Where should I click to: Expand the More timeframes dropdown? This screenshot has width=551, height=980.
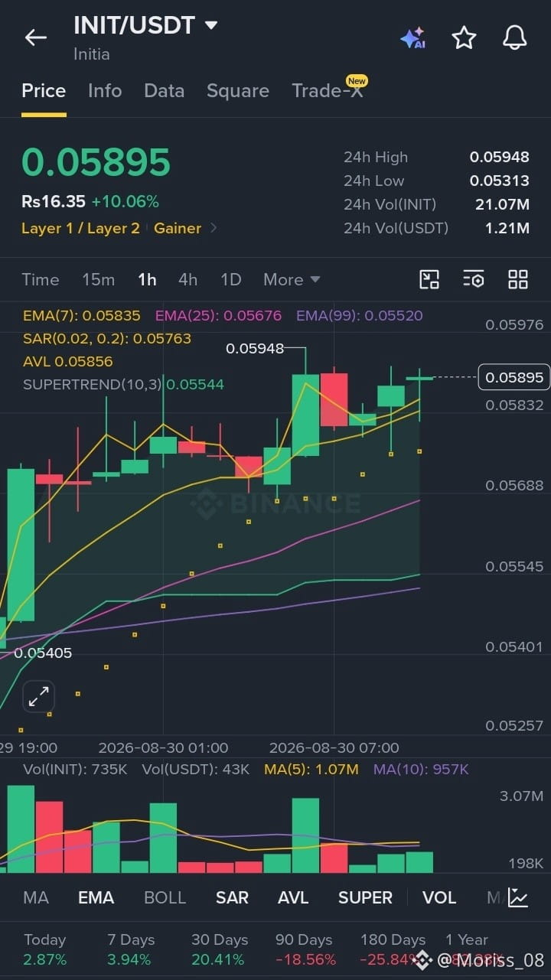coord(292,280)
